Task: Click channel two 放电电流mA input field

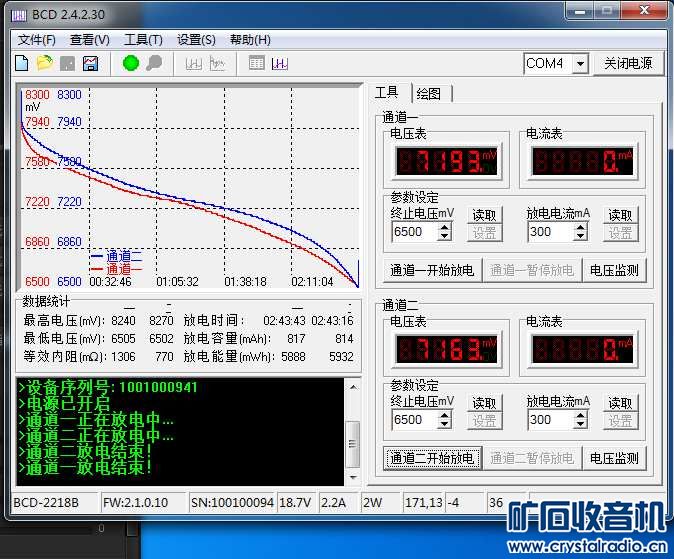Action: (551, 419)
